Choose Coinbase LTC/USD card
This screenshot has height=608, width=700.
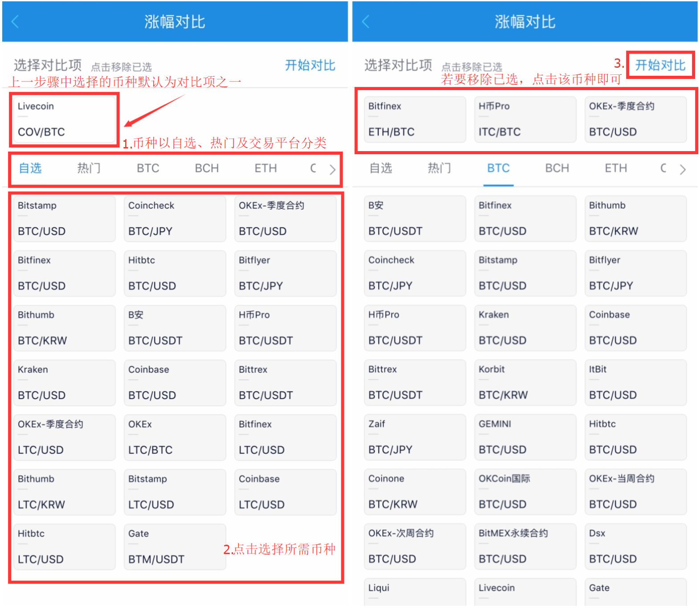point(285,492)
